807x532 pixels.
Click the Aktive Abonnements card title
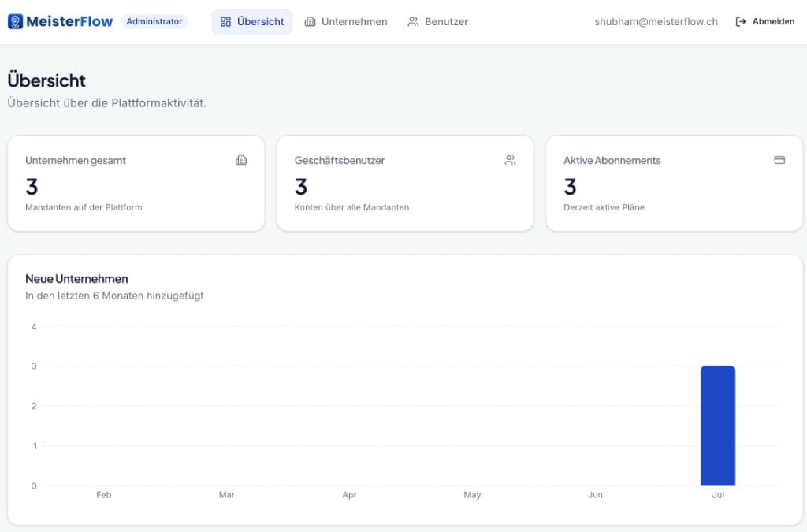[612, 161]
